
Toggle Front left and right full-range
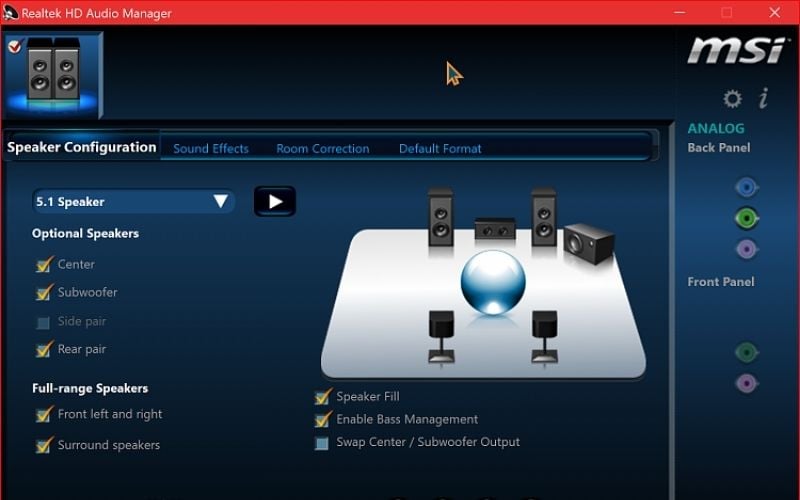coord(44,414)
